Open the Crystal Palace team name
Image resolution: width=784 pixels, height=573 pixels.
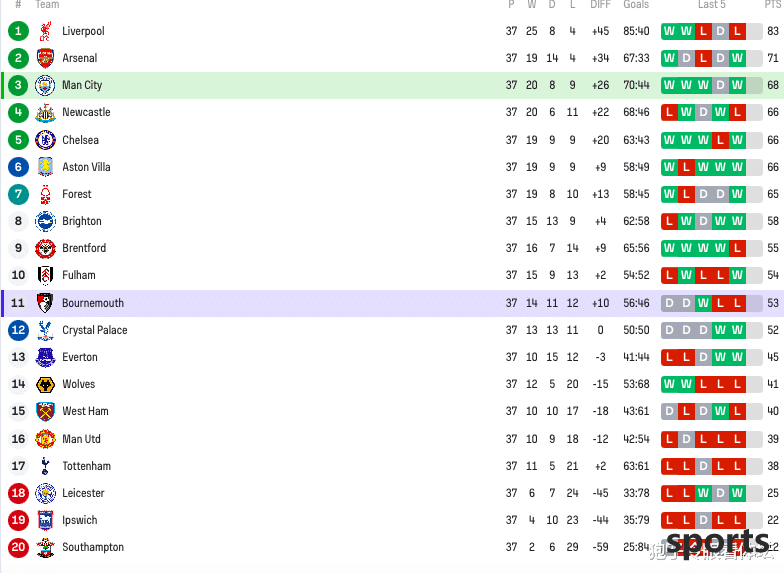coord(94,330)
